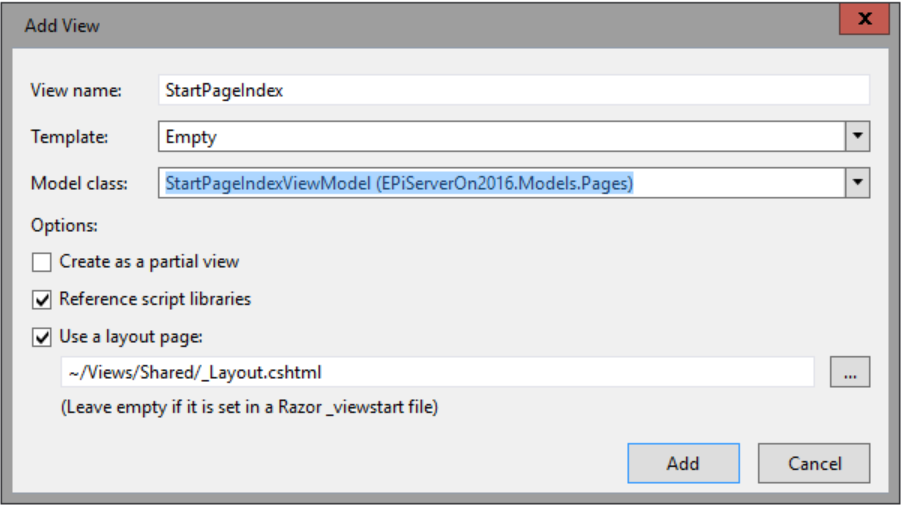Close the Add View dialog
The height and width of the screenshot is (507, 901).
coord(863,19)
